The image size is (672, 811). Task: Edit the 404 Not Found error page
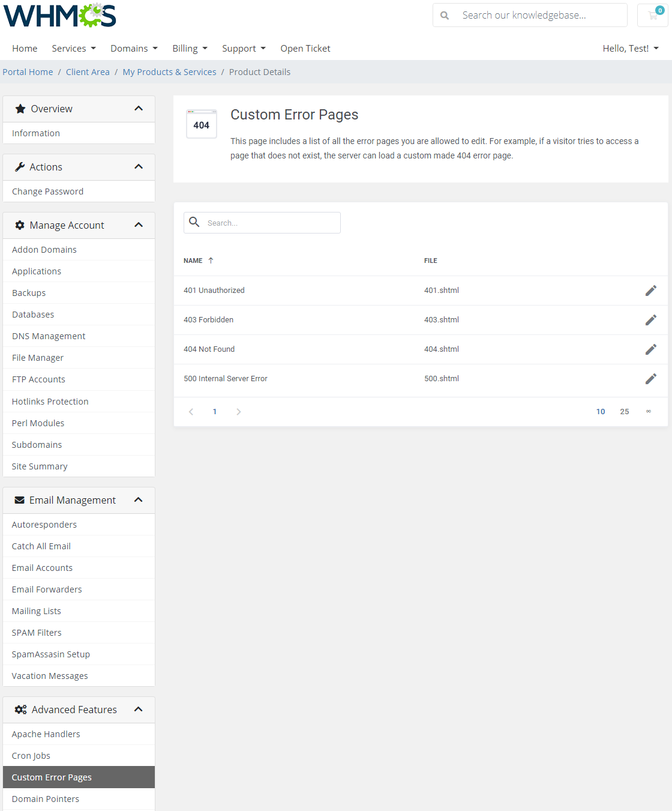(651, 349)
